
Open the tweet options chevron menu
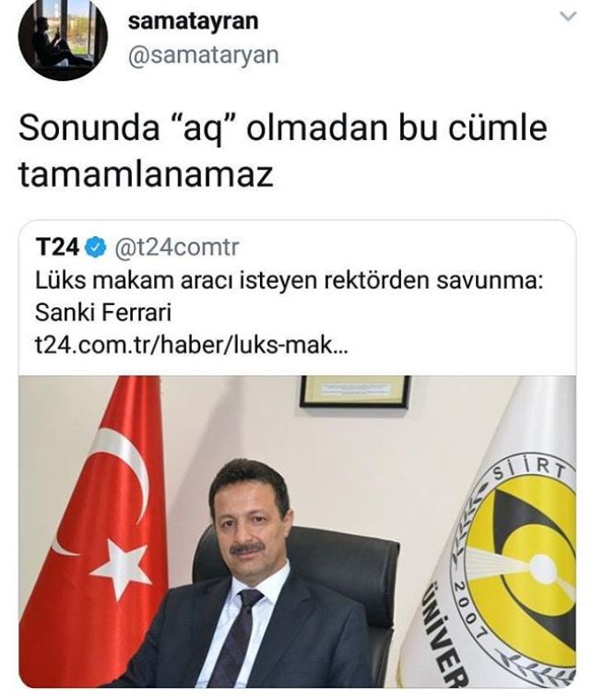pyautogui.click(x=568, y=17)
